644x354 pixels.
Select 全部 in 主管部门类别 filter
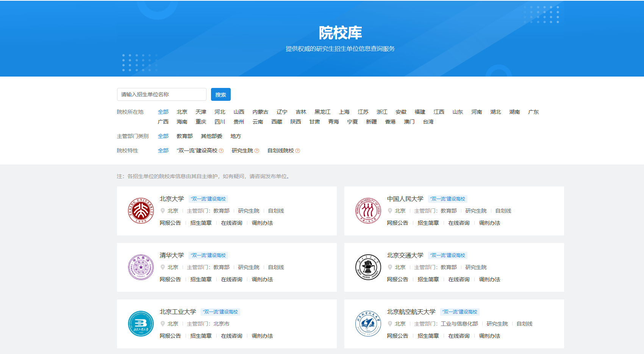[x=163, y=136]
